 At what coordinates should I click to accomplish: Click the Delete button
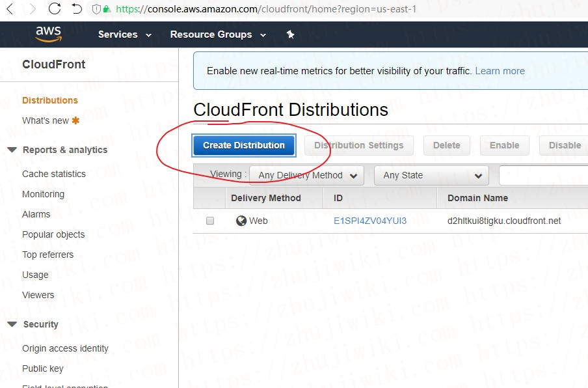[x=446, y=146]
